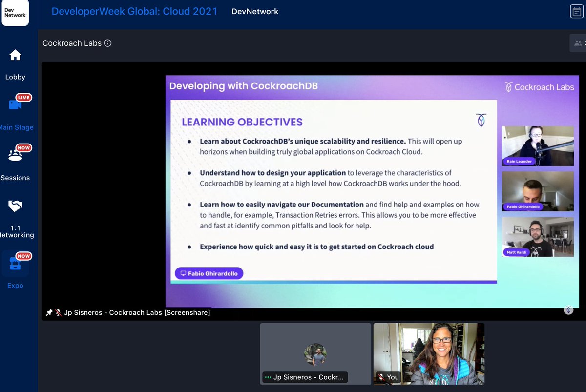
Task: Select the Sessions label in sidebar
Action: pyautogui.click(x=15, y=178)
